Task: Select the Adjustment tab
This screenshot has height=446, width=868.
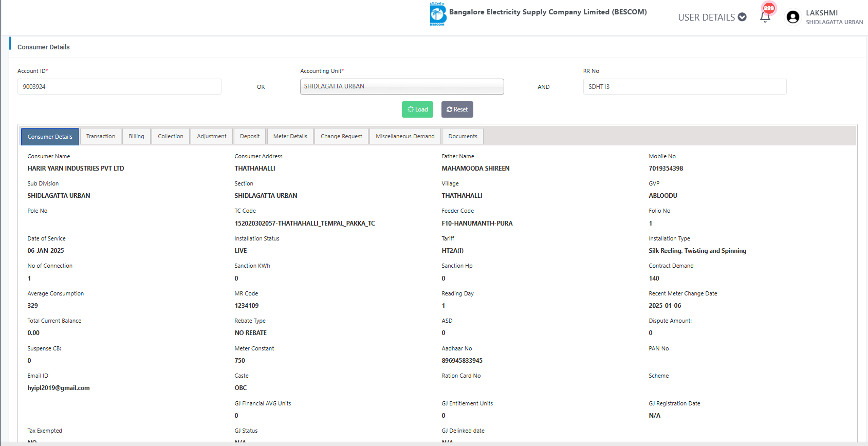Action: pos(212,136)
